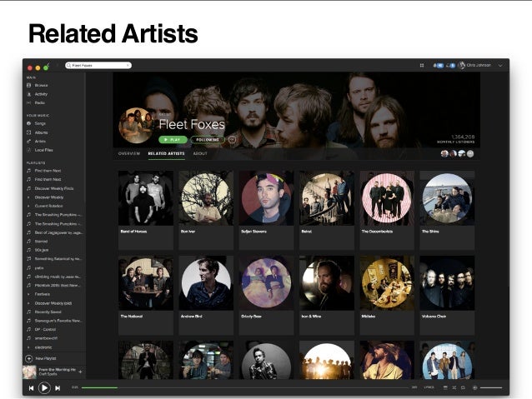This screenshot has width=532, height=399.
Task: Open the Band of Horses artist card
Action: [146, 210]
